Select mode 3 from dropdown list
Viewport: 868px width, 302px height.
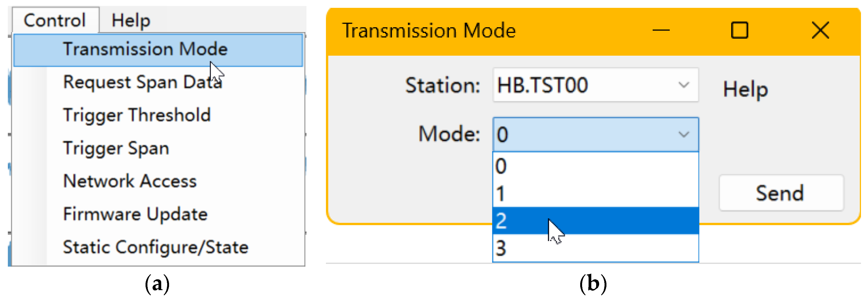pyautogui.click(x=595, y=249)
